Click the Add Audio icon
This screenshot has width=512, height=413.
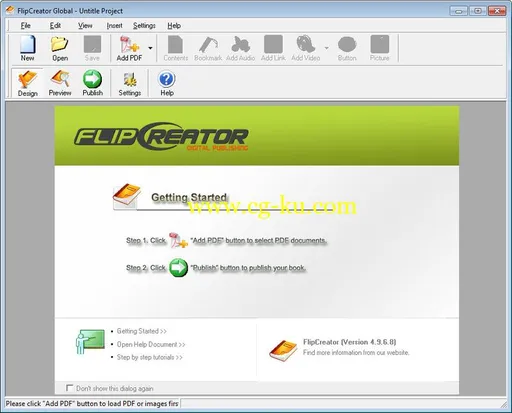[x=240, y=48]
